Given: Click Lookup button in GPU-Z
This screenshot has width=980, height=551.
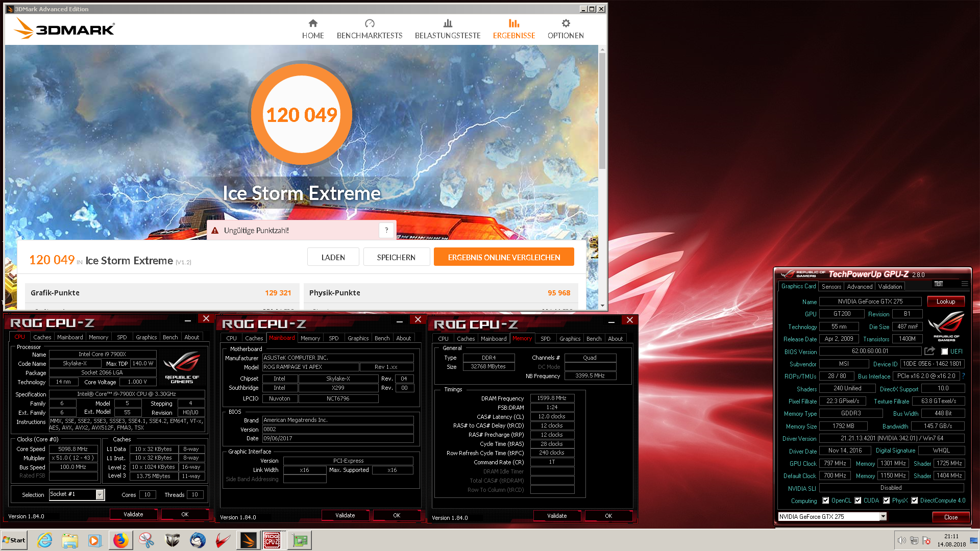Looking at the screenshot, I should (945, 302).
